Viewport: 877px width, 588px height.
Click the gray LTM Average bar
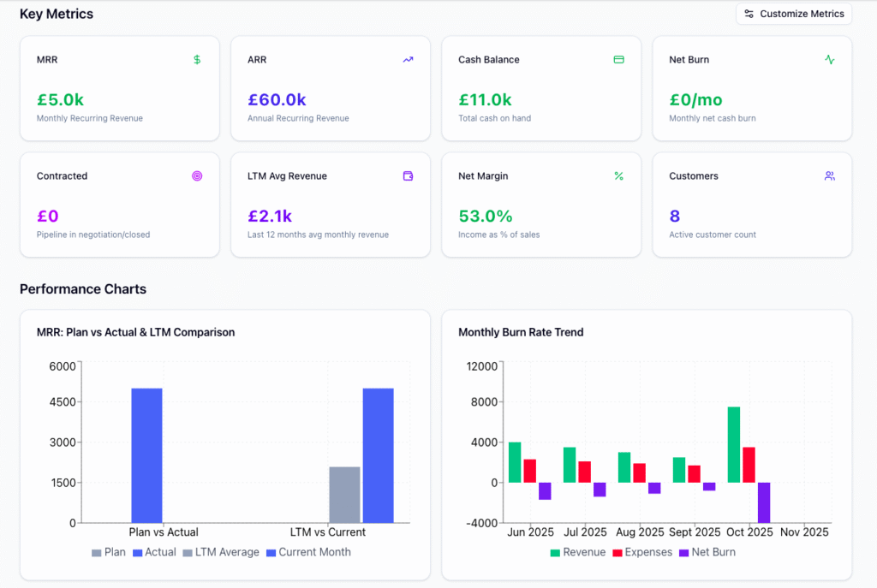(344, 495)
